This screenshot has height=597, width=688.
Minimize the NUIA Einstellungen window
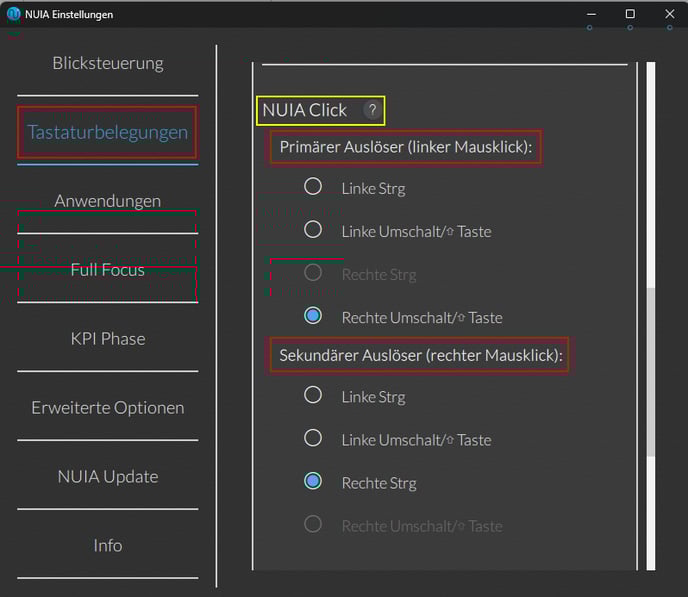click(591, 14)
